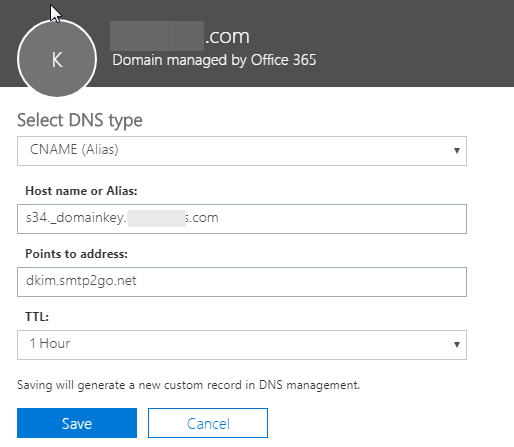Click the CNAME (Alias) dropdown arrow
The width and height of the screenshot is (514, 447).
click(457, 151)
